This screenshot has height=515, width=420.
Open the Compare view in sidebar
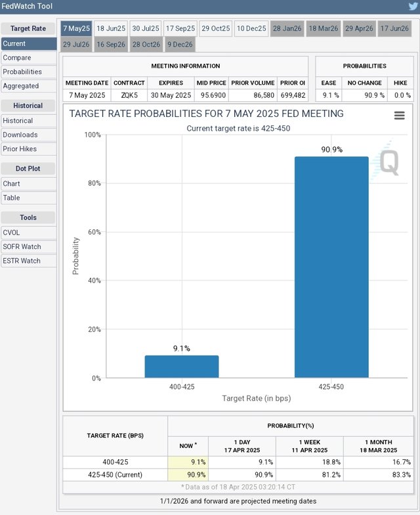(x=29, y=58)
